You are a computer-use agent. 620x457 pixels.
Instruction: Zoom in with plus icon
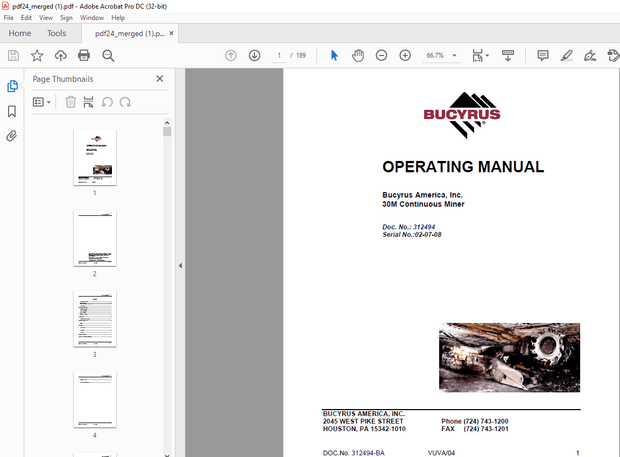click(405, 55)
